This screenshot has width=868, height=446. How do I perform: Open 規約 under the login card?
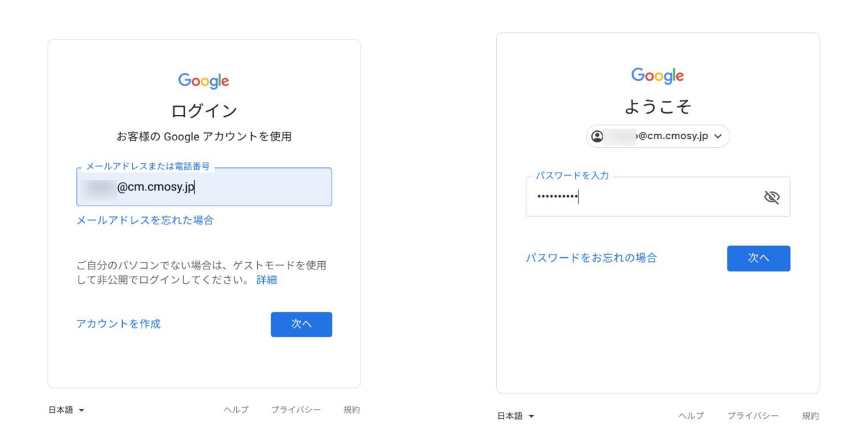pos(351,410)
